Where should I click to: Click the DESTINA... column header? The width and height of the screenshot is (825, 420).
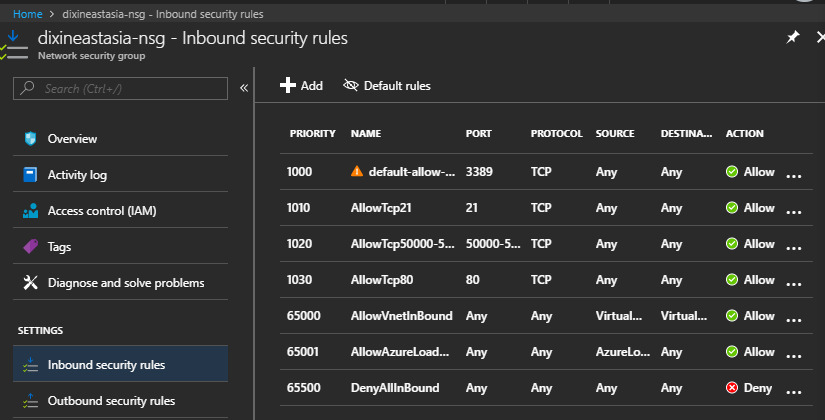(686, 134)
